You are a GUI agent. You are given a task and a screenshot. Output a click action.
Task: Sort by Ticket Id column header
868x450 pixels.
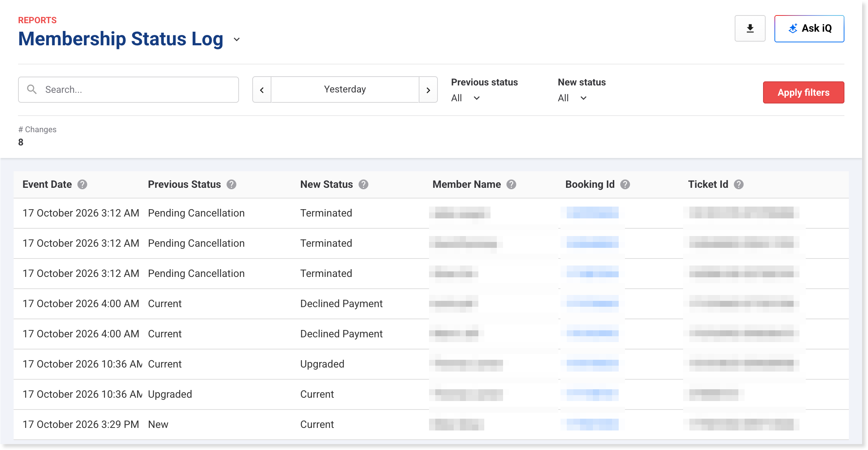pos(708,184)
